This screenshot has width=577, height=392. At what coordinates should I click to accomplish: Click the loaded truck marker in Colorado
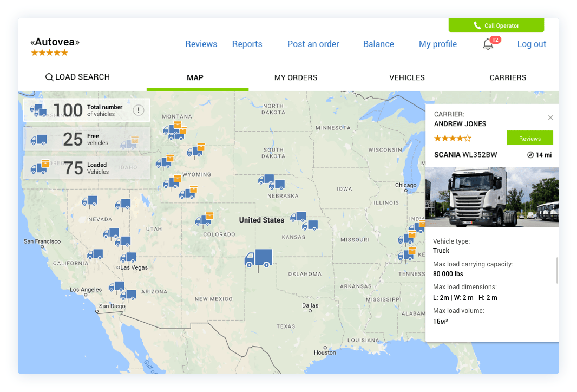pyautogui.click(x=204, y=219)
